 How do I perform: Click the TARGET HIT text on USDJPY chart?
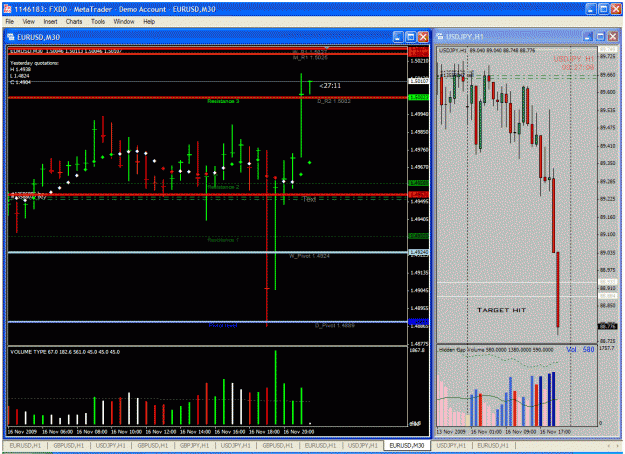pos(501,310)
